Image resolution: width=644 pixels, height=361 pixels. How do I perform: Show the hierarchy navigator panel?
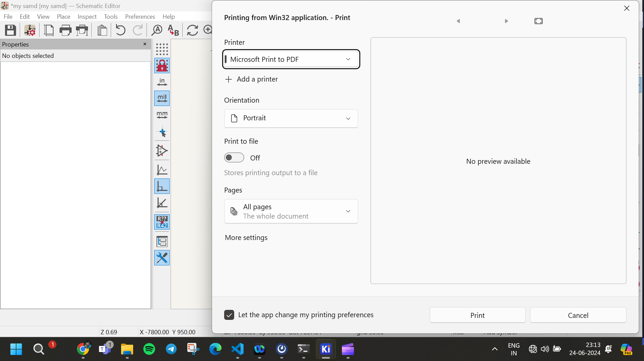(x=162, y=241)
